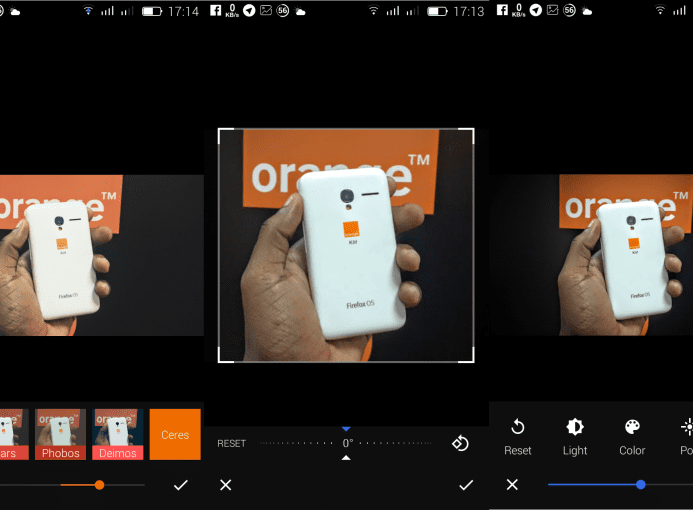The width and height of the screenshot is (693, 510).
Task: Tap the 56 badge icon in the middle status bar
Action: coord(283,11)
